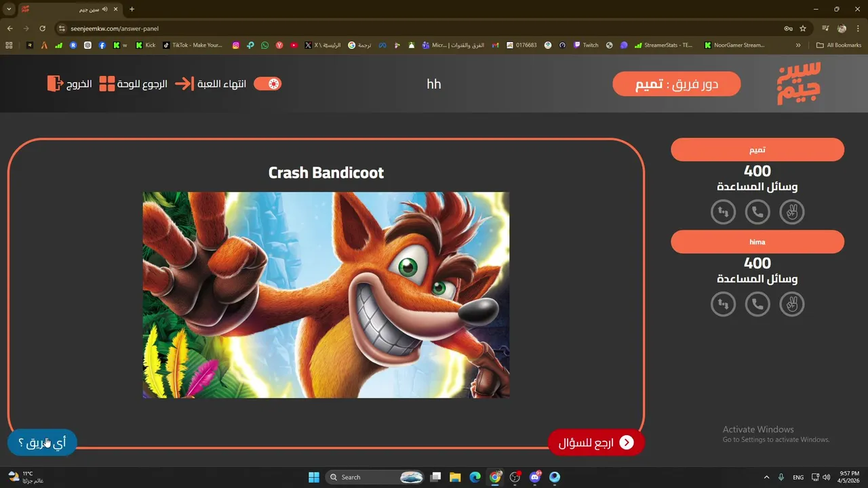Open the X \ الرئيسية bookmark
Viewport: 868px width, 488px height.
tap(323, 45)
